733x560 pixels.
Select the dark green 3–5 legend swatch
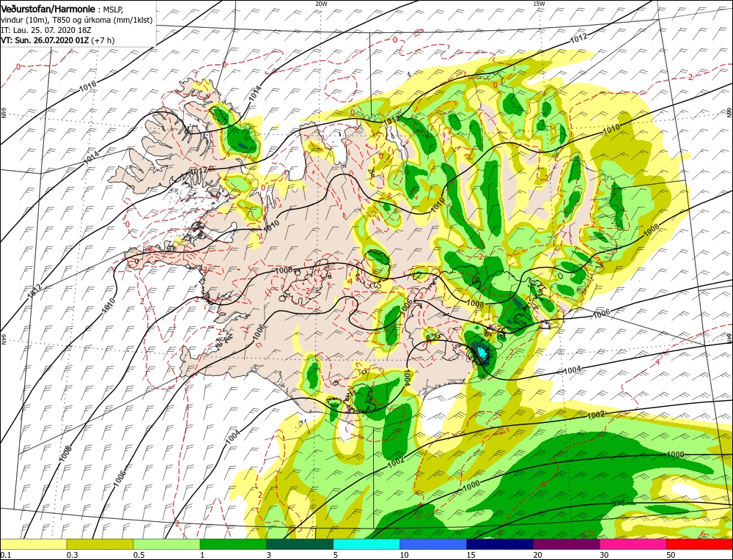[x=300, y=544]
